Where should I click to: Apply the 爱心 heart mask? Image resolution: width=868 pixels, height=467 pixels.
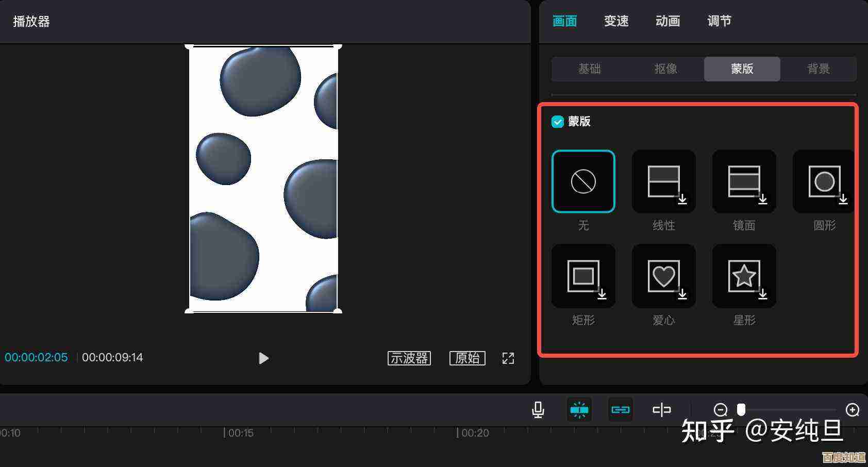click(x=663, y=276)
